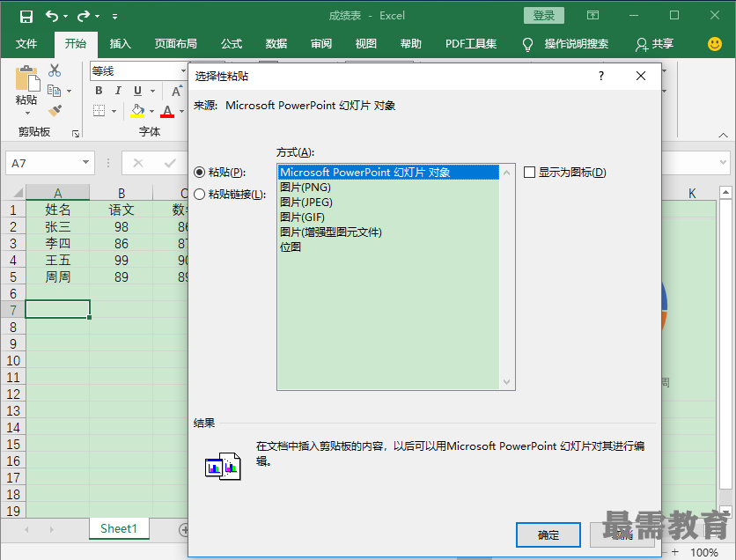Click the smiley feedback icon
Screen dimensions: 736x560
(x=714, y=44)
